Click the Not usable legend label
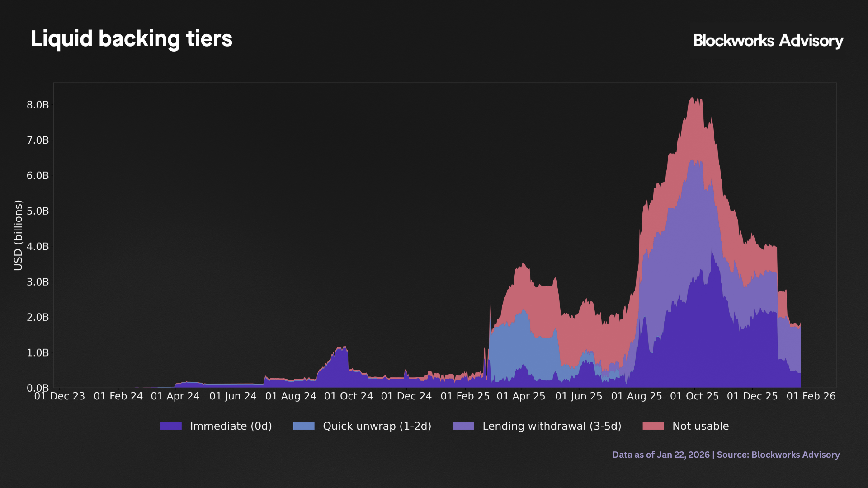 pyautogui.click(x=700, y=426)
